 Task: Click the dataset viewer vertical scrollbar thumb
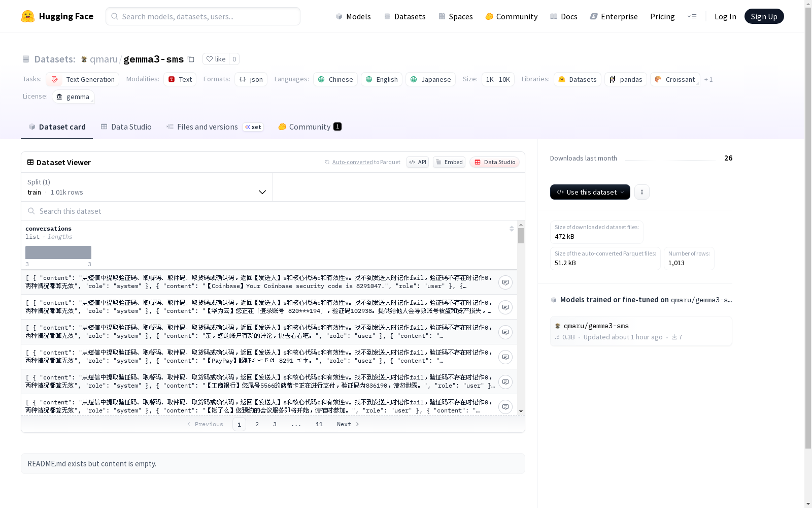[521, 236]
